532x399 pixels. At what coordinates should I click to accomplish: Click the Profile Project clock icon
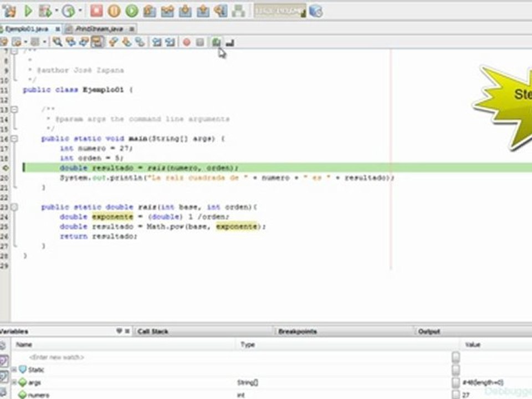point(69,11)
